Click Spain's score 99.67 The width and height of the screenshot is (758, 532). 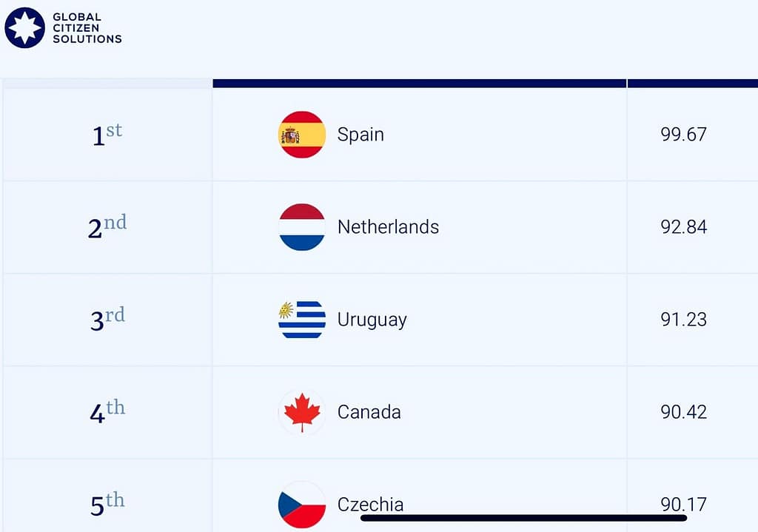[683, 135]
